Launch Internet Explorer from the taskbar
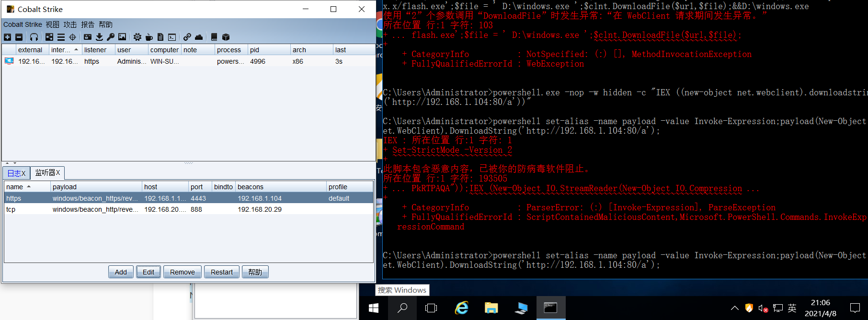This screenshot has height=320, width=868. [x=461, y=308]
